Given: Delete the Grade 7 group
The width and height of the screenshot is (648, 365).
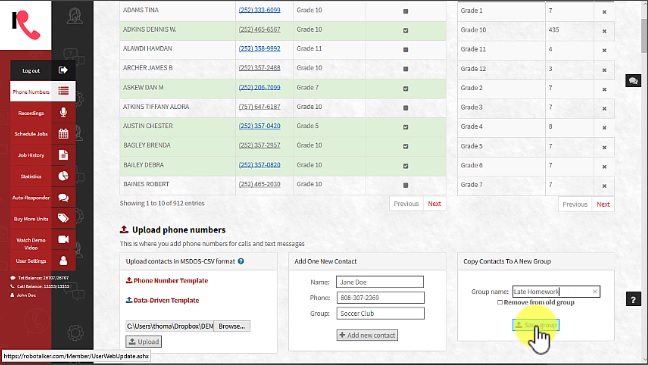Looking at the screenshot, I should point(604,186).
